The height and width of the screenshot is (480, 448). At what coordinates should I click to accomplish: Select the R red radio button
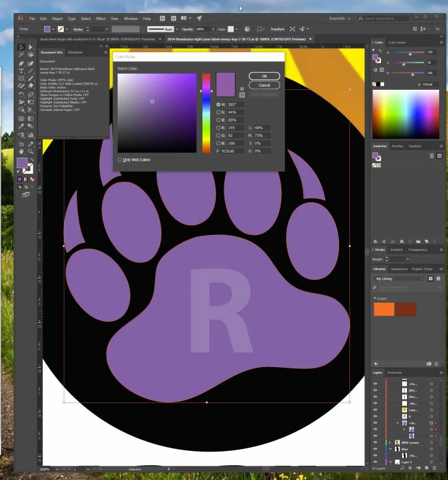tap(218, 128)
